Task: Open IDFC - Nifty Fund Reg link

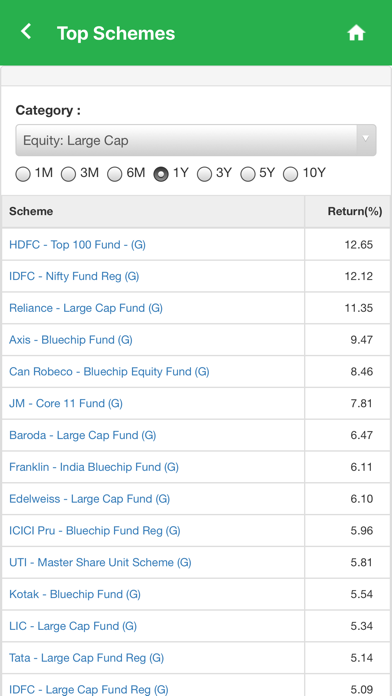Action: point(74,276)
